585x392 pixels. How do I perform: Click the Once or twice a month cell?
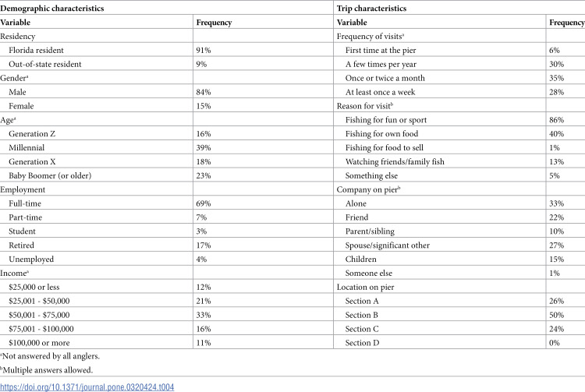click(x=385, y=78)
